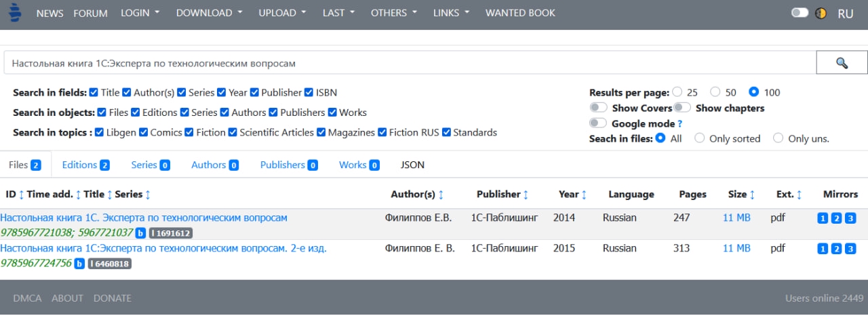Click mirror 2 for the 2014 book
Viewport: 868px width, 324px height.
(x=836, y=218)
